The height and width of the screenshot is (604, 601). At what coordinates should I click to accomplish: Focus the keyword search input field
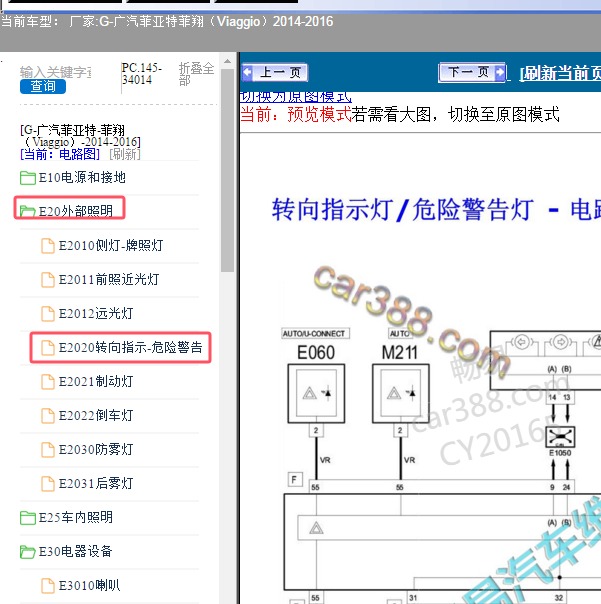click(x=55, y=72)
